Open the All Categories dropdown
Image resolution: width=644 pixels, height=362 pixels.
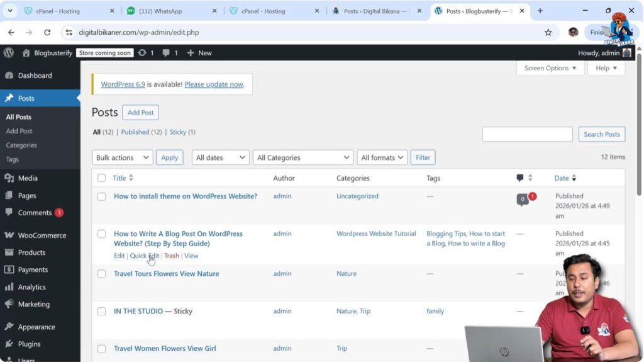[303, 157]
